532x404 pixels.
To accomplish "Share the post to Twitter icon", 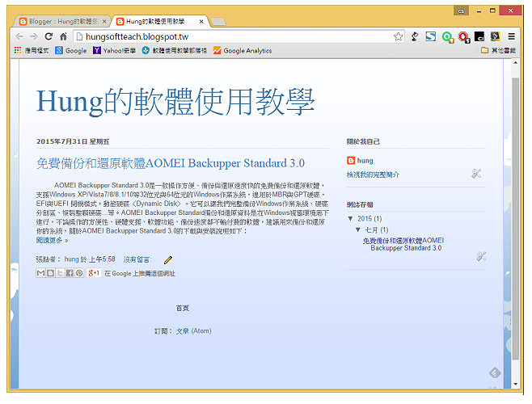I will 60,273.
